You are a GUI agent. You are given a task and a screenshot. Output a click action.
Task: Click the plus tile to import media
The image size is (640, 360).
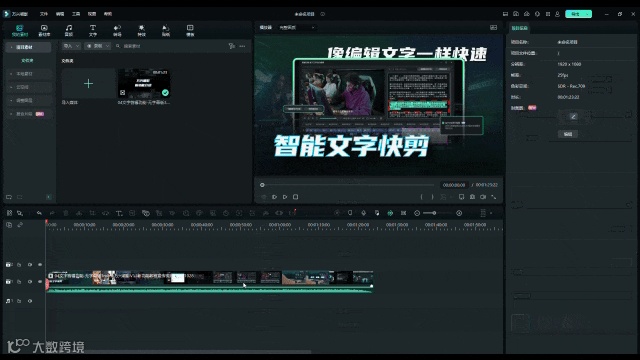pos(89,84)
